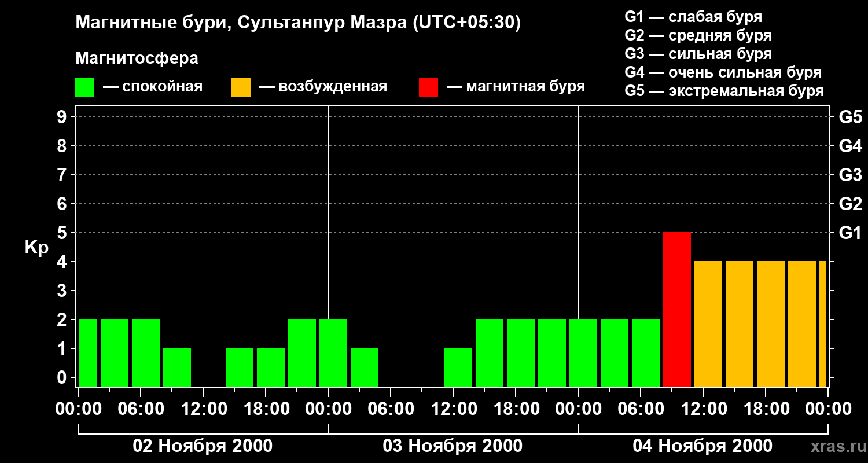This screenshot has width=868, height=463.
Task: Click the 'Kp' axis label
Action: pyautogui.click(x=36, y=248)
